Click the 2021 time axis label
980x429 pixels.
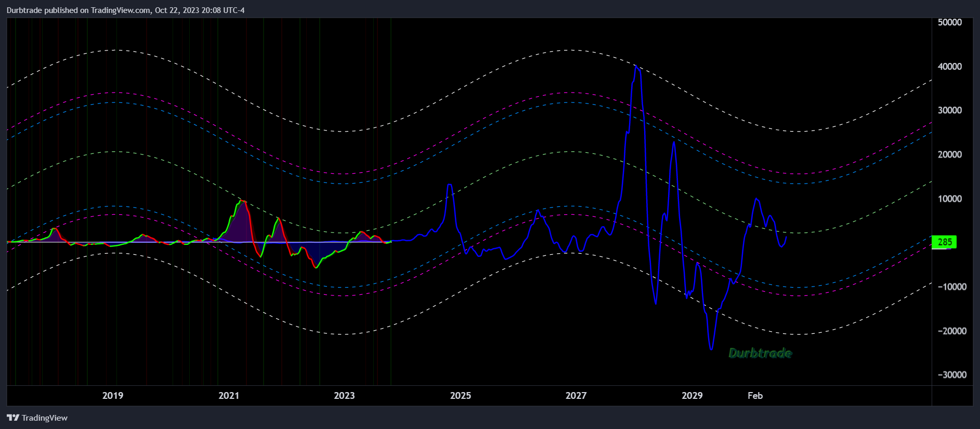tap(229, 396)
